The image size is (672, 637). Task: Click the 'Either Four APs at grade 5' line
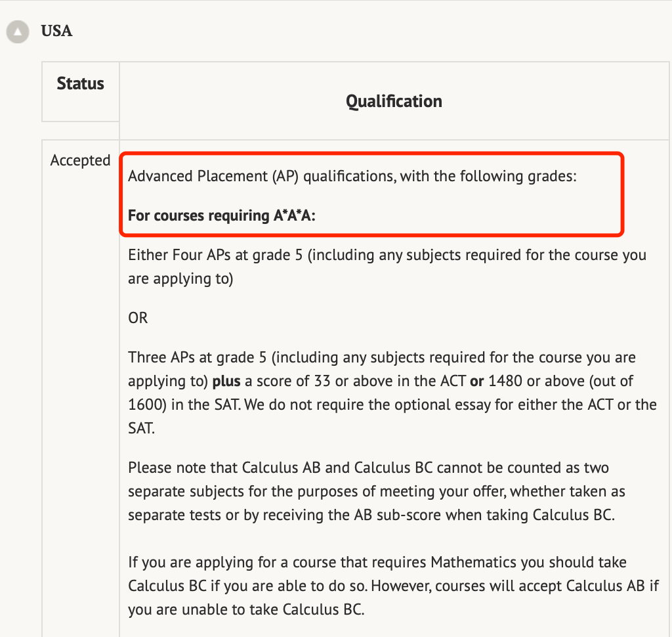point(387,255)
